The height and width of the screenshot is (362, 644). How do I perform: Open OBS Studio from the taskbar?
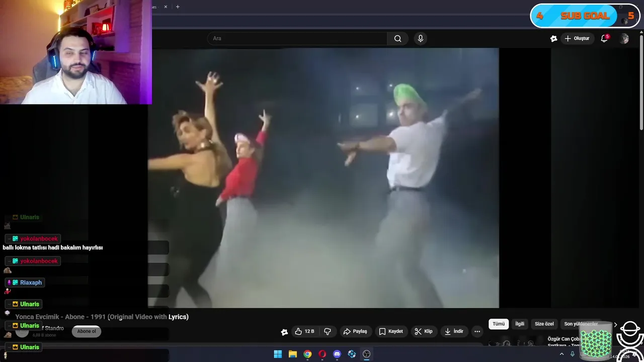[x=367, y=354]
